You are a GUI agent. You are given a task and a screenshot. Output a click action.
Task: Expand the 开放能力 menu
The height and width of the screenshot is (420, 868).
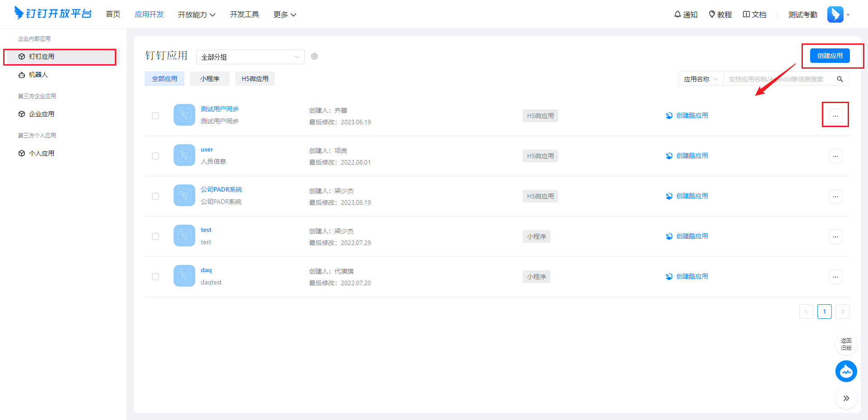tap(197, 14)
